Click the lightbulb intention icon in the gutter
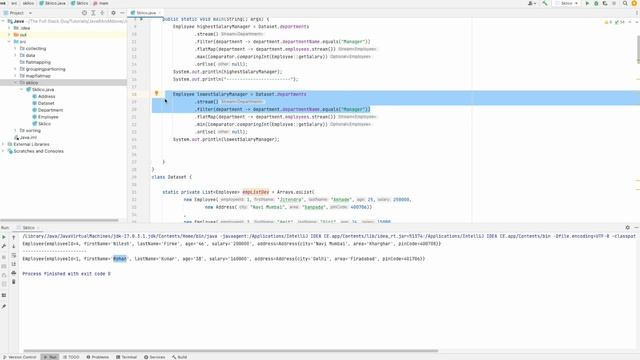 pyautogui.click(x=156, y=93)
